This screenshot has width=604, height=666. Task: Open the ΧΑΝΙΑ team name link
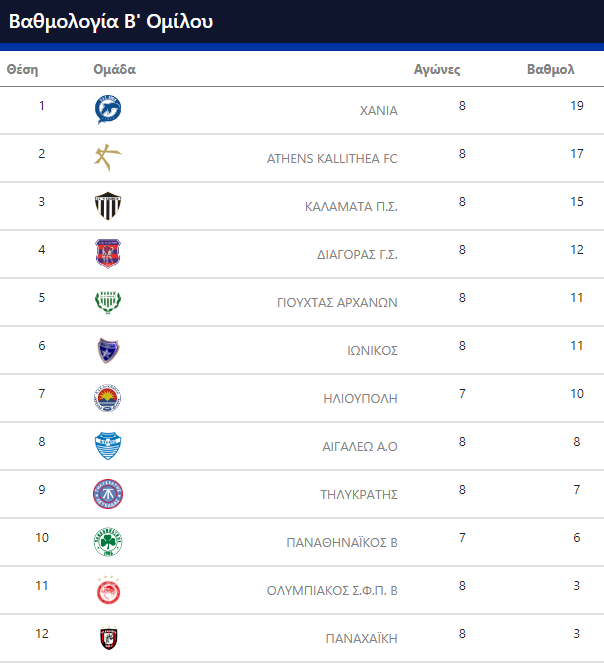(378, 110)
